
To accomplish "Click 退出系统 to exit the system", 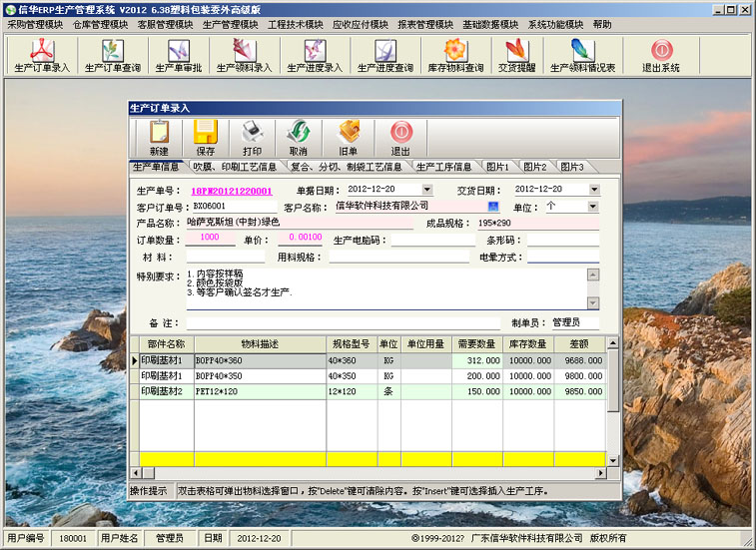I will 660,56.
